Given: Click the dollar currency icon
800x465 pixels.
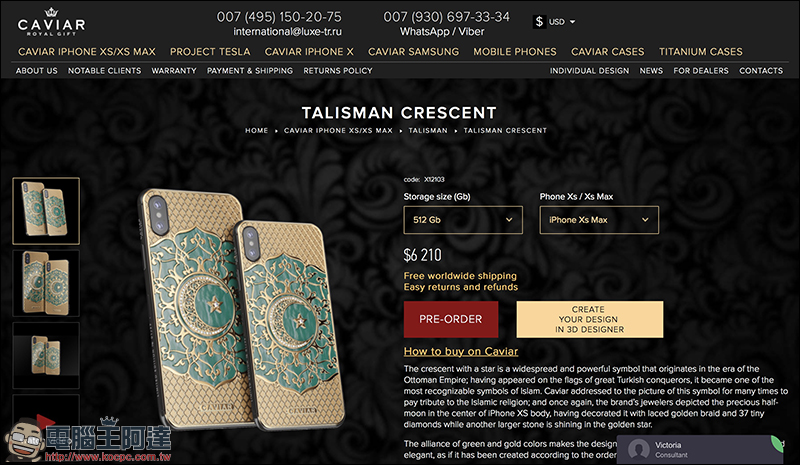Looking at the screenshot, I should [539, 21].
